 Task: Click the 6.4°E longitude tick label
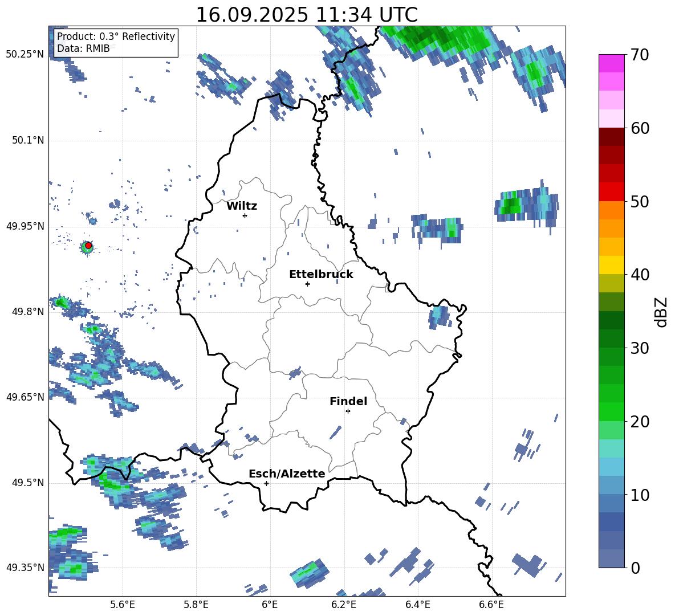(x=417, y=605)
